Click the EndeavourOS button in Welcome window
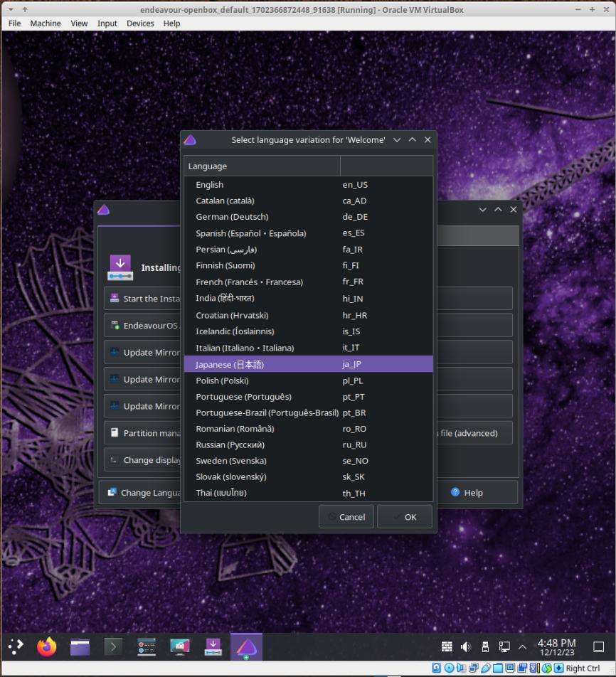The width and height of the screenshot is (616, 677). point(142,325)
